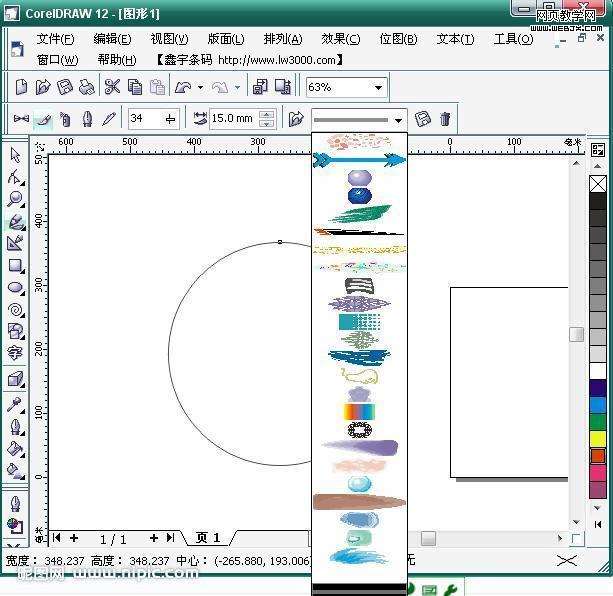Viewport: 613px width, 596px height.
Task: Click the Print icon
Action: click(x=86, y=86)
